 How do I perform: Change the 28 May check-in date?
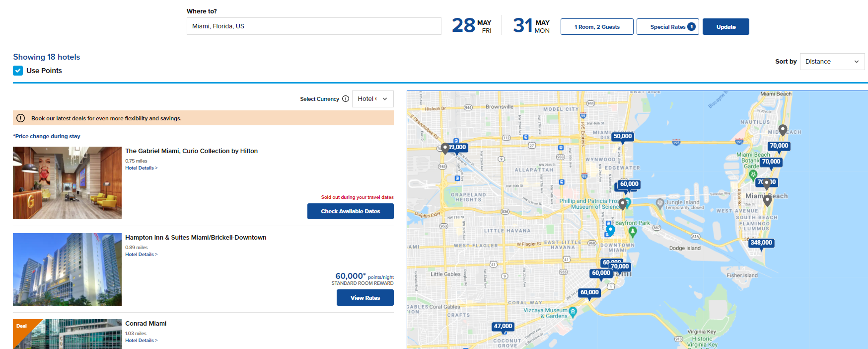pyautogui.click(x=472, y=25)
